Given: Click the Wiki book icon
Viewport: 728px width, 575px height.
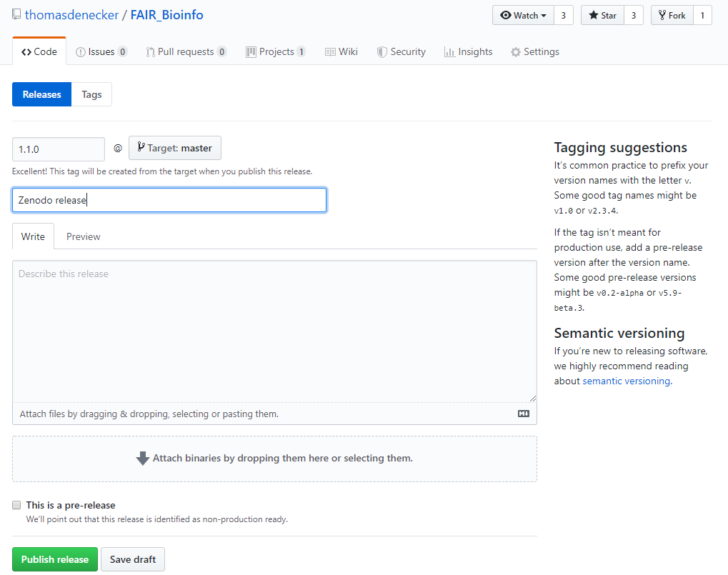Looking at the screenshot, I should click(x=330, y=52).
